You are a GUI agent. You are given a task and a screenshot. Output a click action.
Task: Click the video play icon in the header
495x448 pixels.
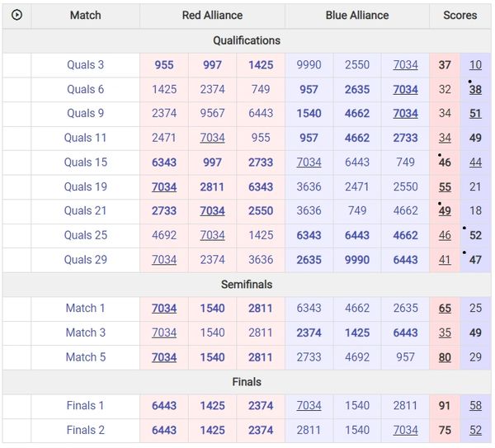coord(16,15)
